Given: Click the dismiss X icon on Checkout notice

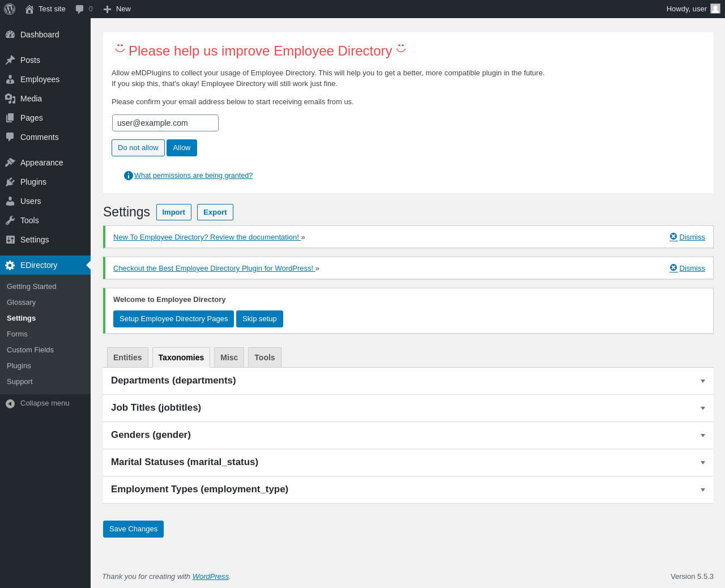Looking at the screenshot, I should (673, 268).
